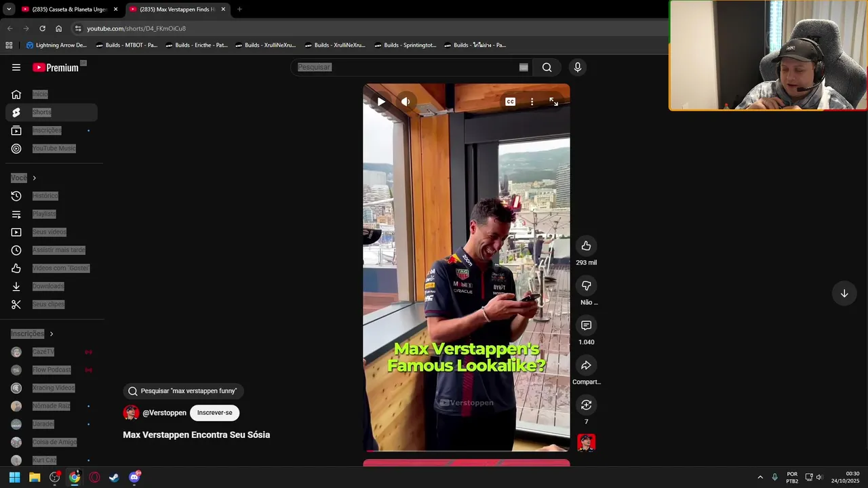Open Chrome apps grid in bookmarks bar

[9, 45]
